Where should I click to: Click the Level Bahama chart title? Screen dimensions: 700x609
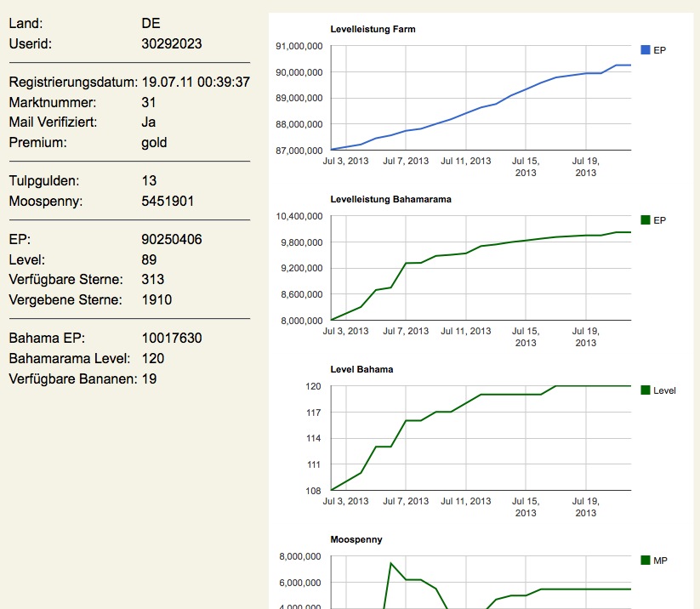tap(361, 370)
